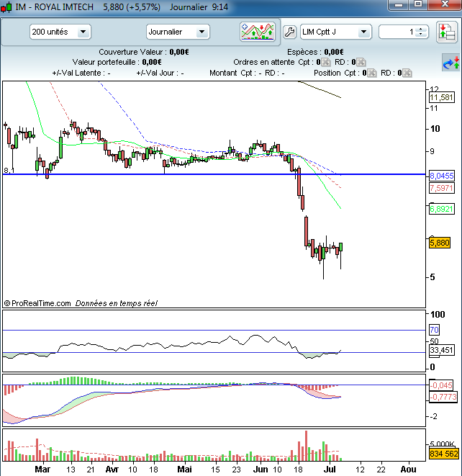Cancel pending RD orders icon

[x=361, y=62]
